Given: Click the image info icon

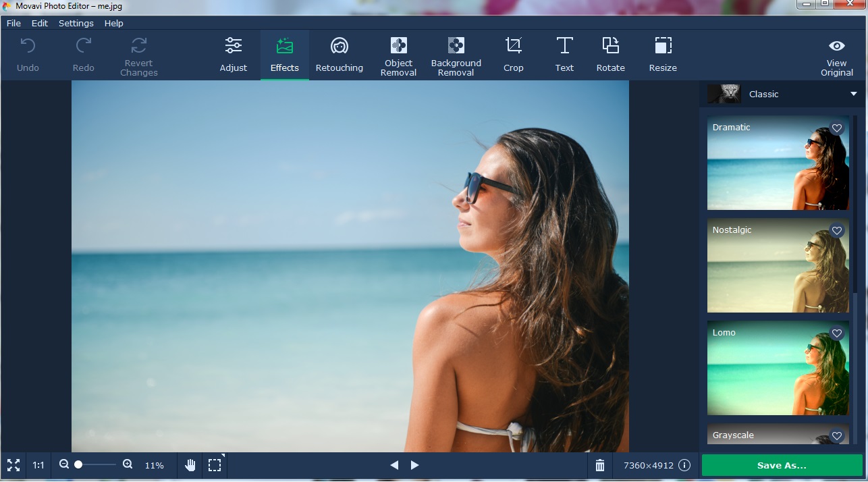Looking at the screenshot, I should (684, 465).
